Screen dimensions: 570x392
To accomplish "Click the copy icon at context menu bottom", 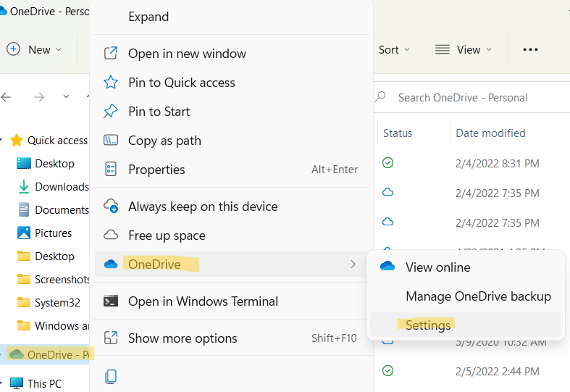I will pos(111,376).
